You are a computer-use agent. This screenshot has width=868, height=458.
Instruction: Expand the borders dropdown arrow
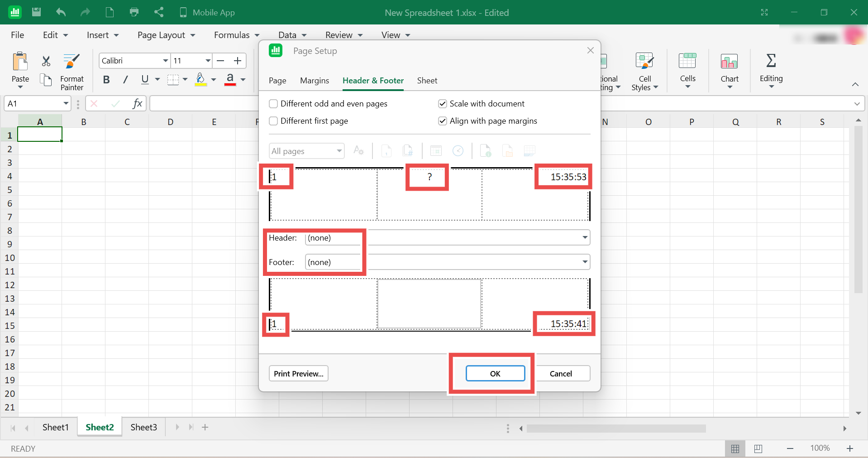click(185, 80)
